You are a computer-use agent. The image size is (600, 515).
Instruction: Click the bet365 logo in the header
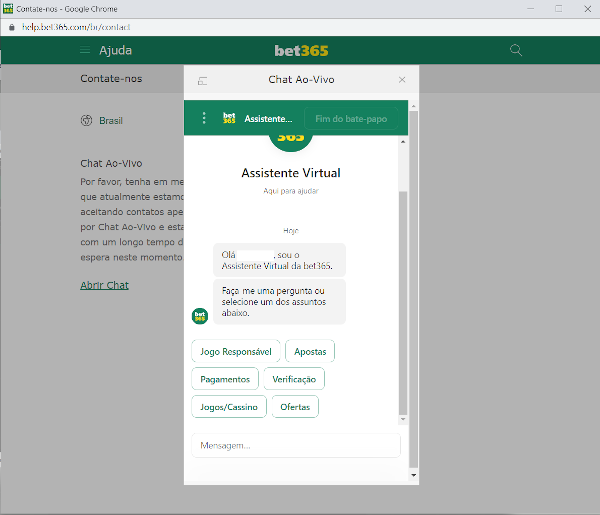pyautogui.click(x=301, y=51)
